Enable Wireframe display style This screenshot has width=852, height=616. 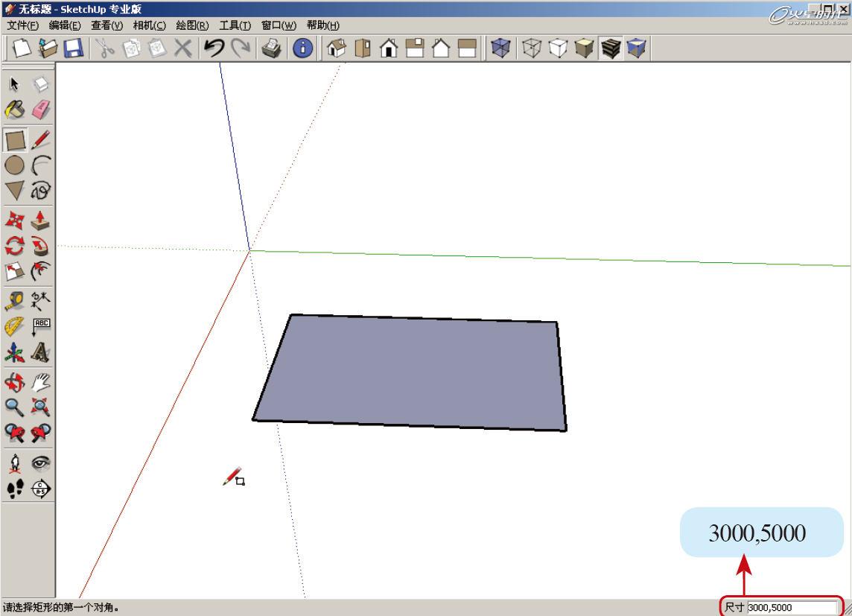point(532,48)
